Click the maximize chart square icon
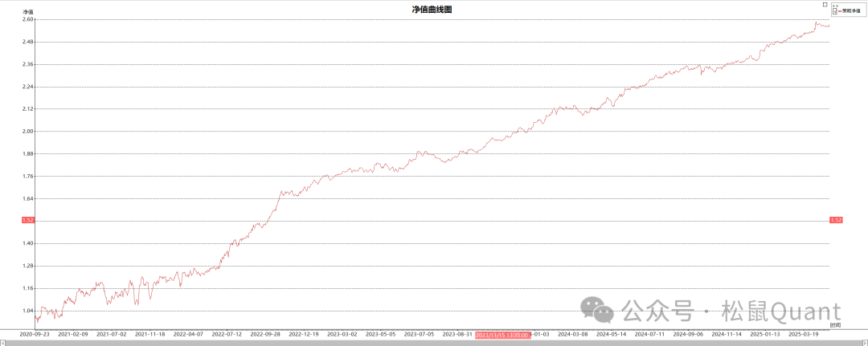868x346 pixels. tap(825, 4)
